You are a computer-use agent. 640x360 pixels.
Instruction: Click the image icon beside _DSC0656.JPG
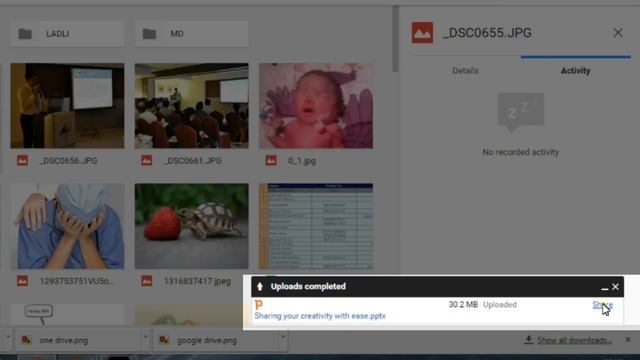[22, 160]
